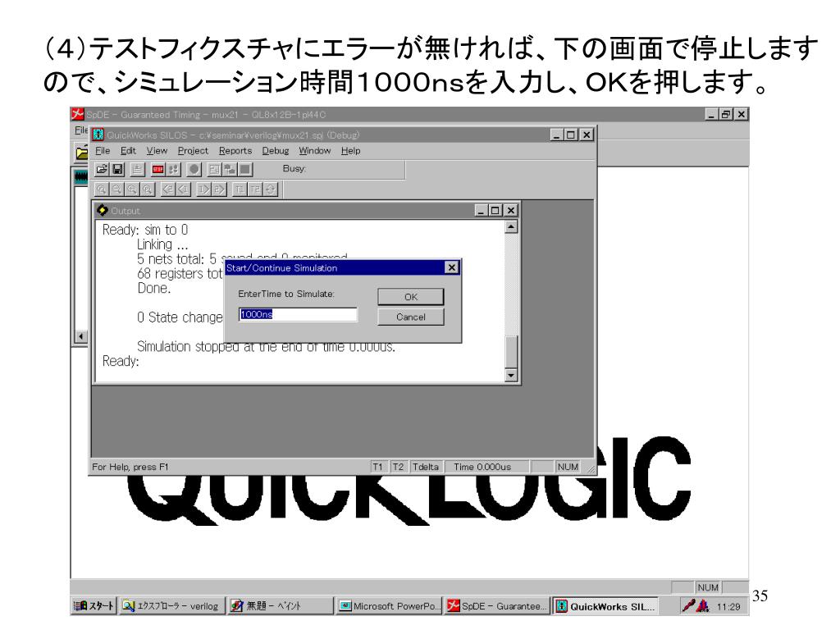Image resolution: width=840 pixels, height=630 pixels.
Task: Click the Start button on the taskbar
Action: click(x=94, y=606)
